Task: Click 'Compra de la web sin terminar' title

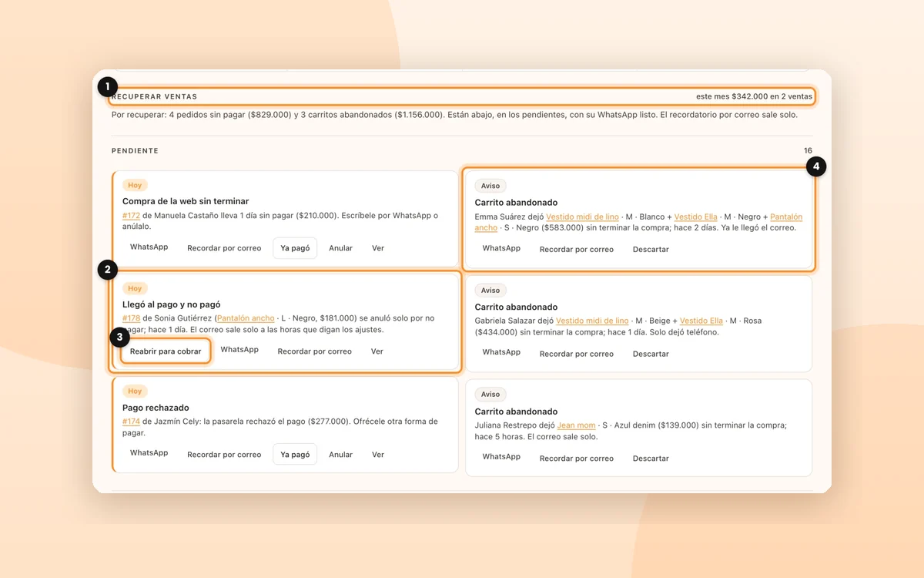Action: [186, 201]
